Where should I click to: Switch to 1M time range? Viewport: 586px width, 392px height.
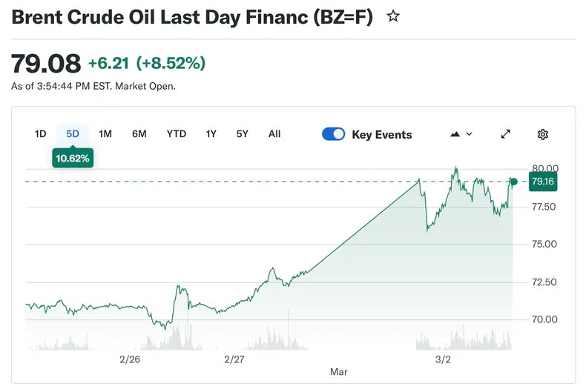point(105,134)
